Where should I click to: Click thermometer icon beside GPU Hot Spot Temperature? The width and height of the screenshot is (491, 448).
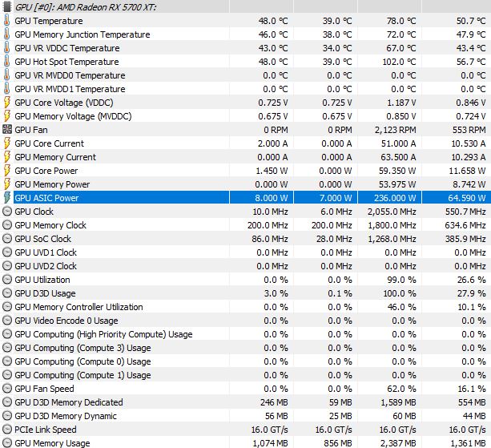coord(7,62)
